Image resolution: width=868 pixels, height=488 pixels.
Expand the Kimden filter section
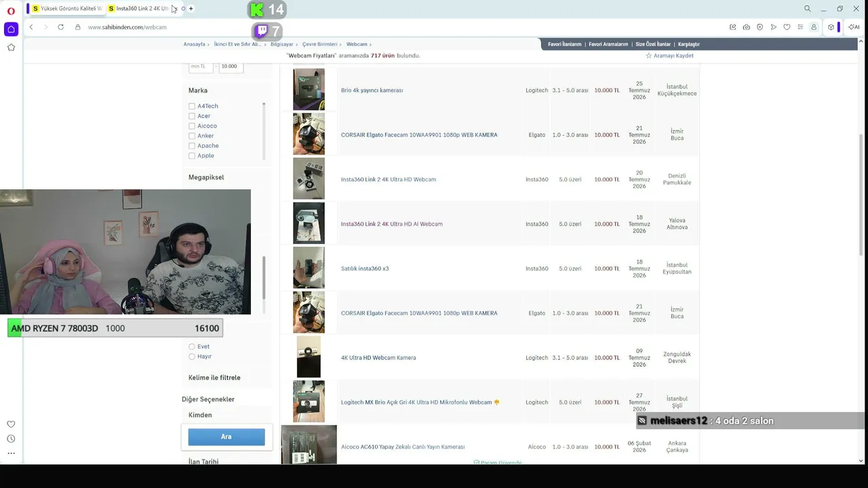[x=200, y=415]
